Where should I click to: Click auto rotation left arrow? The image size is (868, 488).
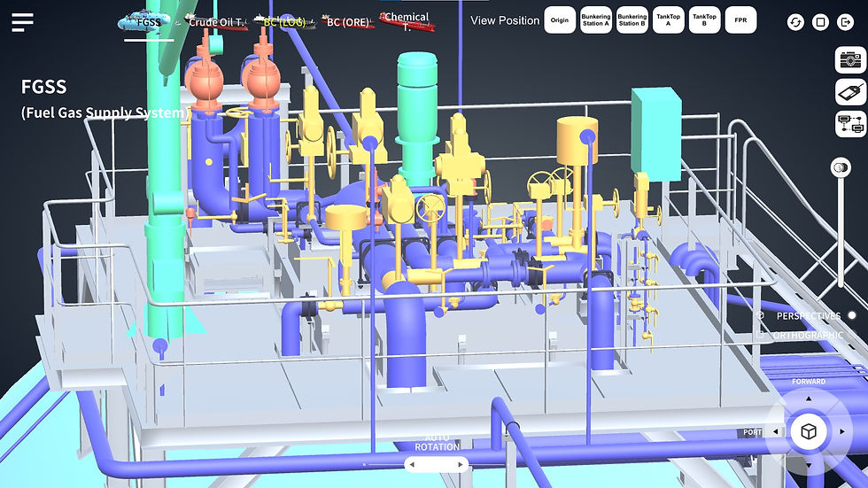(413, 465)
